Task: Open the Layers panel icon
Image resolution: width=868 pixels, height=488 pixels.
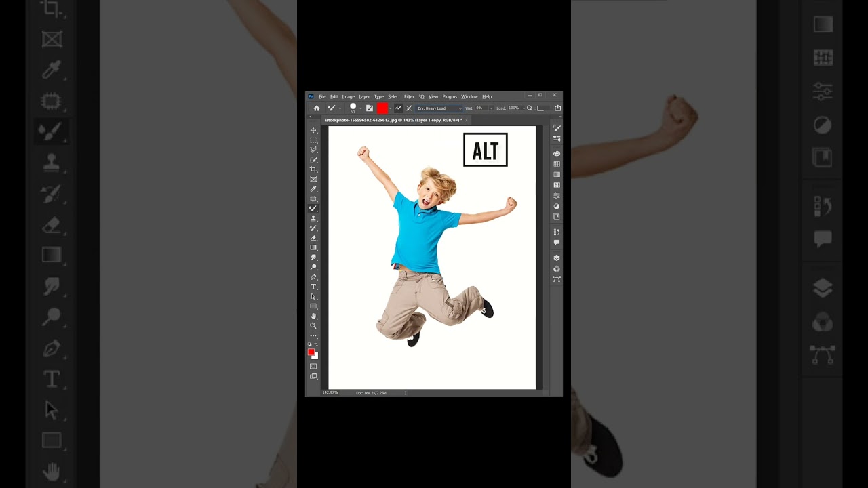Action: [557, 258]
